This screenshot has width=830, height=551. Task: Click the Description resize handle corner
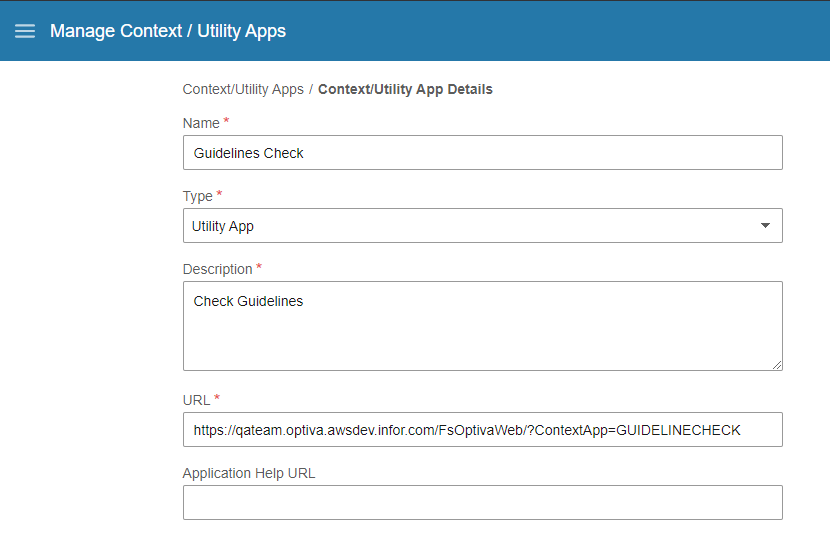[777, 365]
